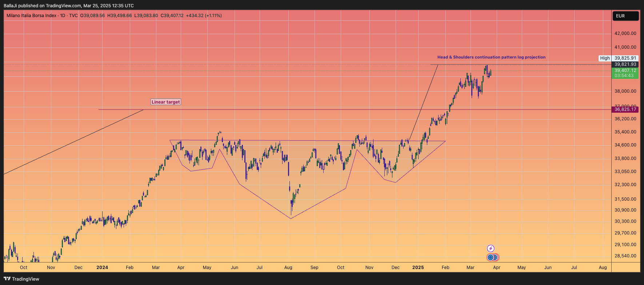Click the 30,300.00 price axis label
Viewport: 644px width, 285px height.
625,221
